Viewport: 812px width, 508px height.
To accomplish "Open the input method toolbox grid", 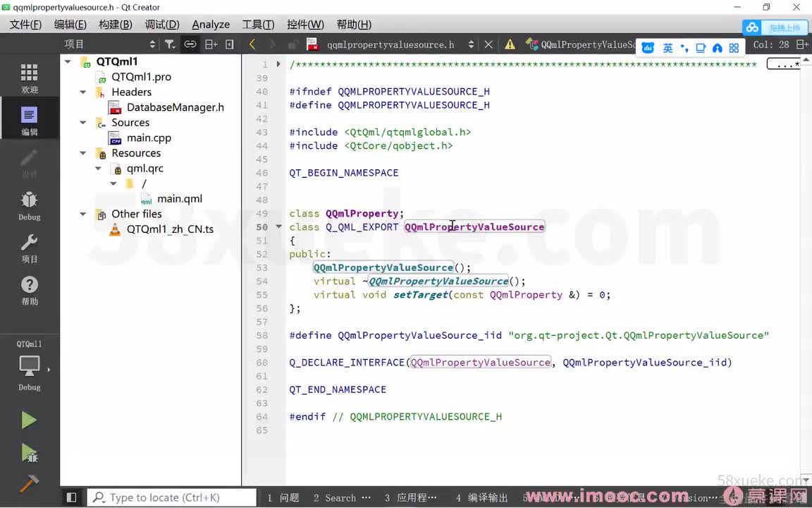I will coord(734,48).
